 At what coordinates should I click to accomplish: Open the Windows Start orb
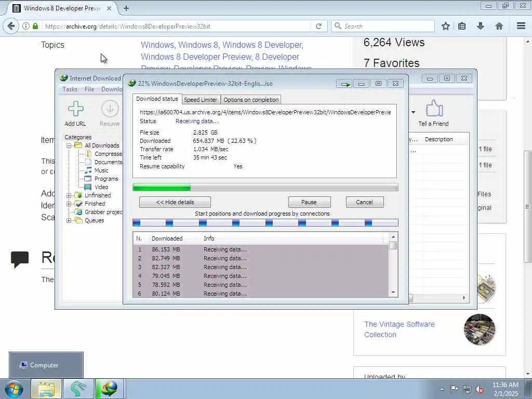coord(14,389)
